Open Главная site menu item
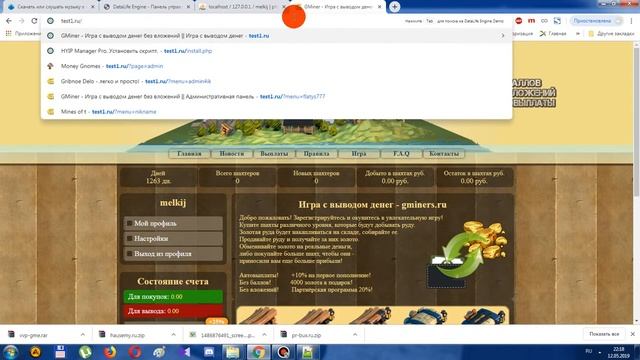The height and width of the screenshot is (360, 640). (189, 154)
